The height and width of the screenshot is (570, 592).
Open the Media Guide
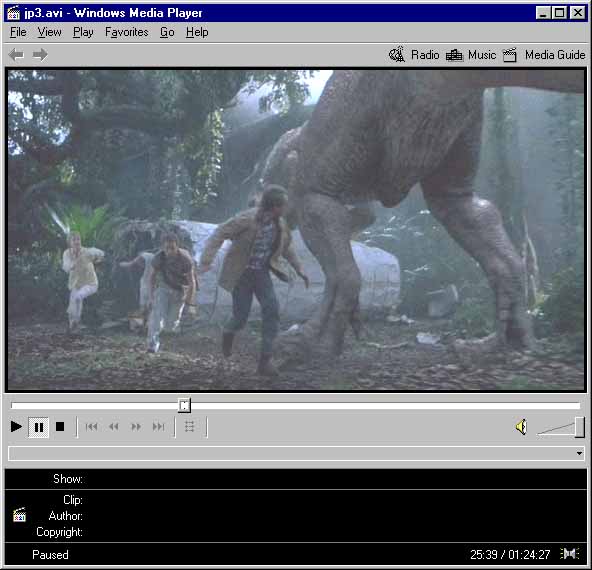click(544, 55)
